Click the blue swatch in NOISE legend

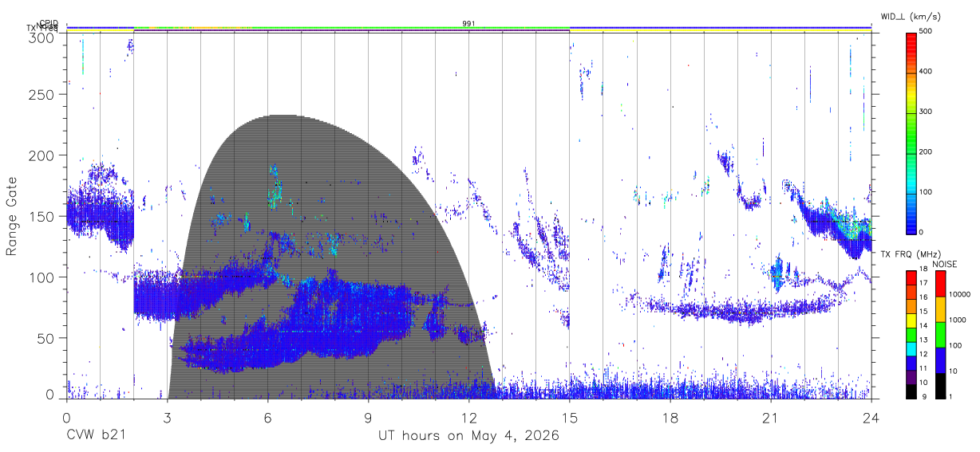pyautogui.click(x=939, y=360)
